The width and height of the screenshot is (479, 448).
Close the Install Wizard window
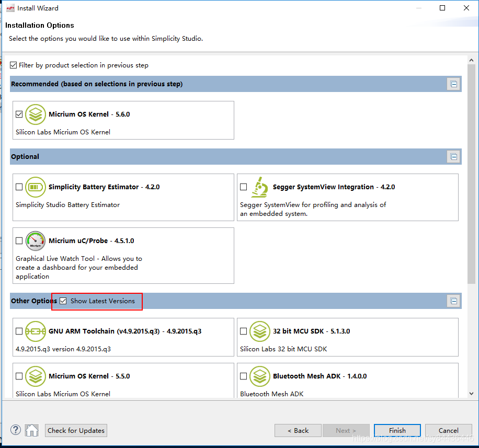coord(466,8)
